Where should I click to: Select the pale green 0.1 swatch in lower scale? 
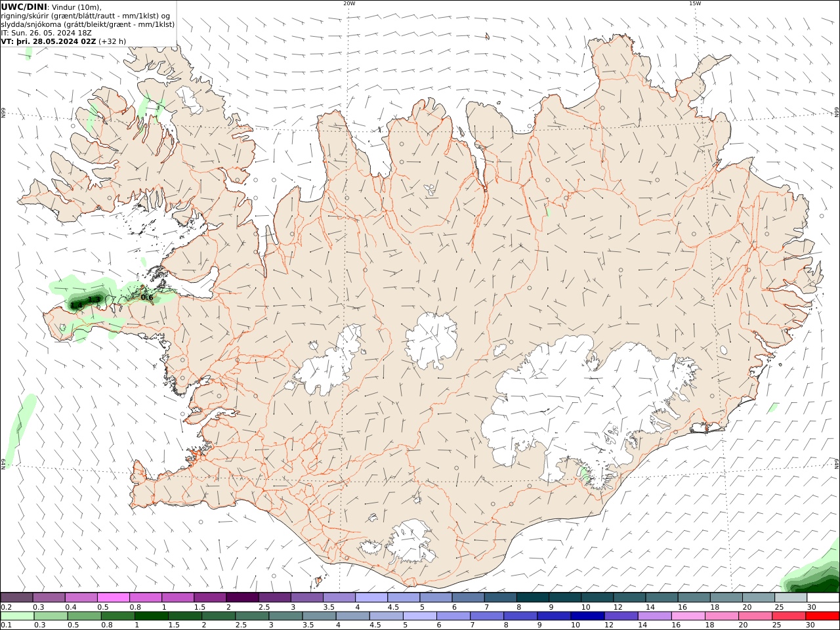[17, 616]
